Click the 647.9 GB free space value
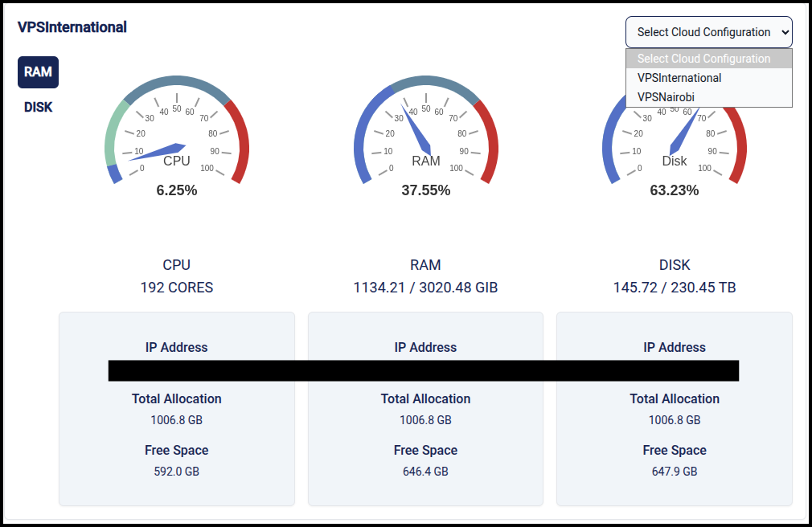This screenshot has width=812, height=527. click(x=675, y=472)
